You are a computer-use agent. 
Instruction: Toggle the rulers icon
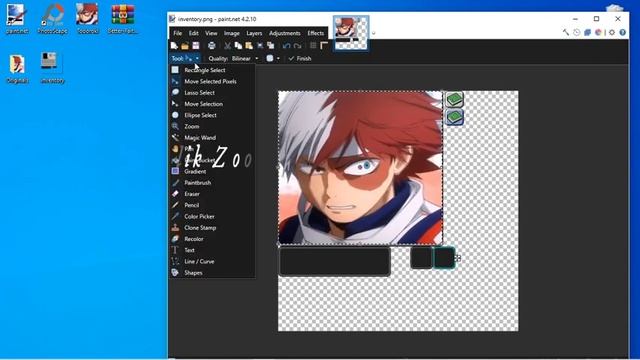pos(324,46)
